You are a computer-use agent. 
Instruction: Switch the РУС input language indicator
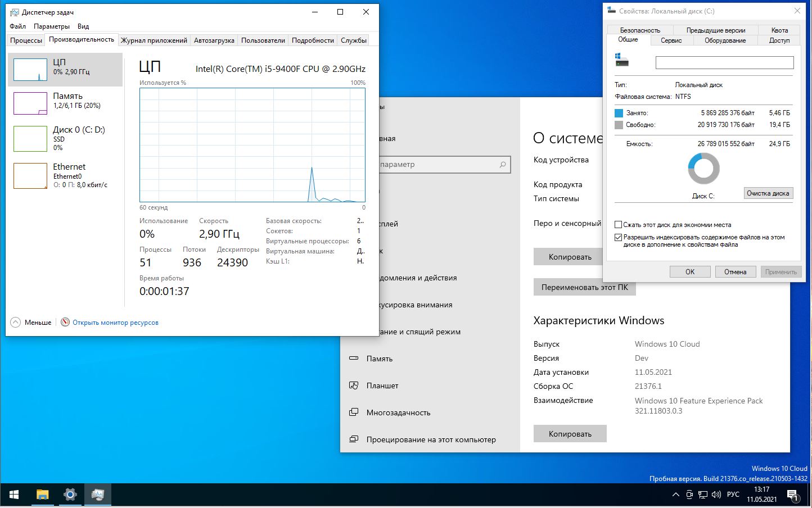pyautogui.click(x=733, y=495)
